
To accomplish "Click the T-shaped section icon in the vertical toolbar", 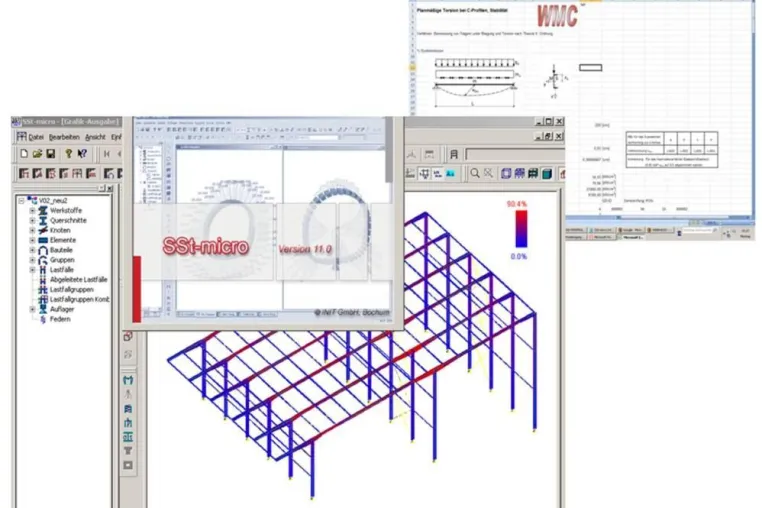I will click(x=128, y=451).
